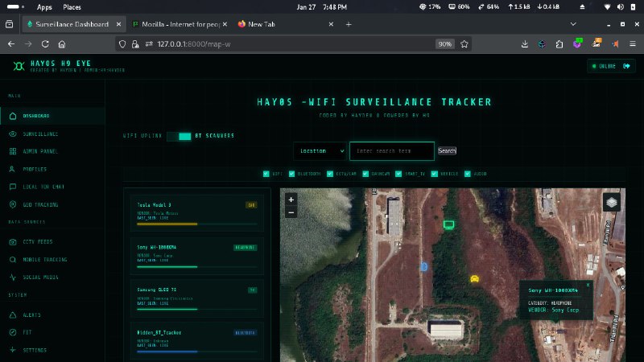Open CCTV Feeds from sidebar
The width and height of the screenshot is (644, 362).
pos(40,241)
